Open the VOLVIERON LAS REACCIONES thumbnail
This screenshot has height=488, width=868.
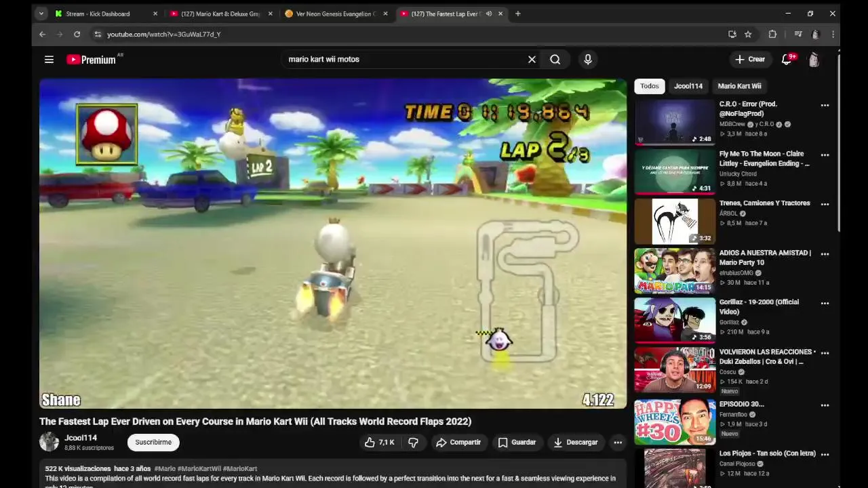pyautogui.click(x=675, y=370)
